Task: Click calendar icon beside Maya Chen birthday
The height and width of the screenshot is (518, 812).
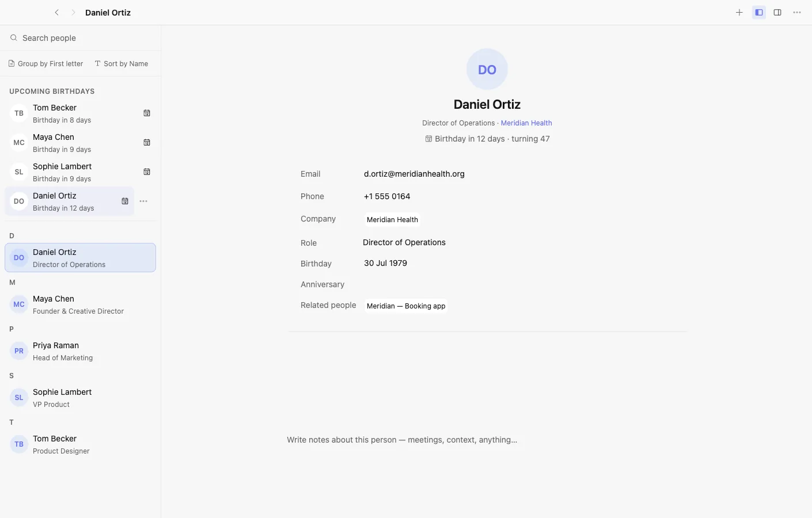Action: (x=147, y=143)
